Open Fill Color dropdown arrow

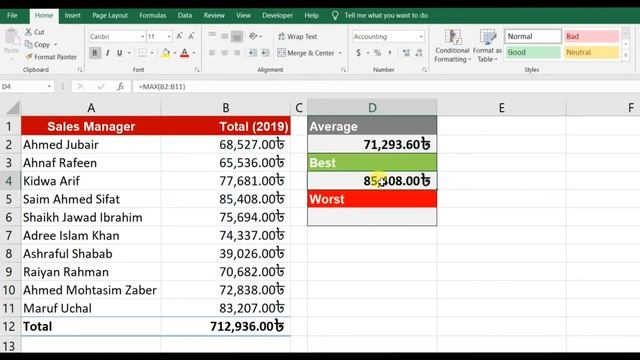(x=175, y=53)
